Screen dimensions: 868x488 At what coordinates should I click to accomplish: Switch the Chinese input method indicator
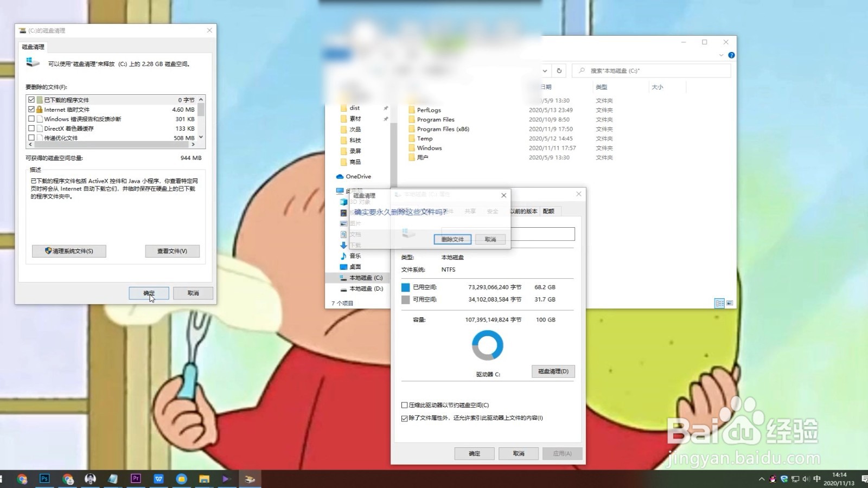point(817,479)
